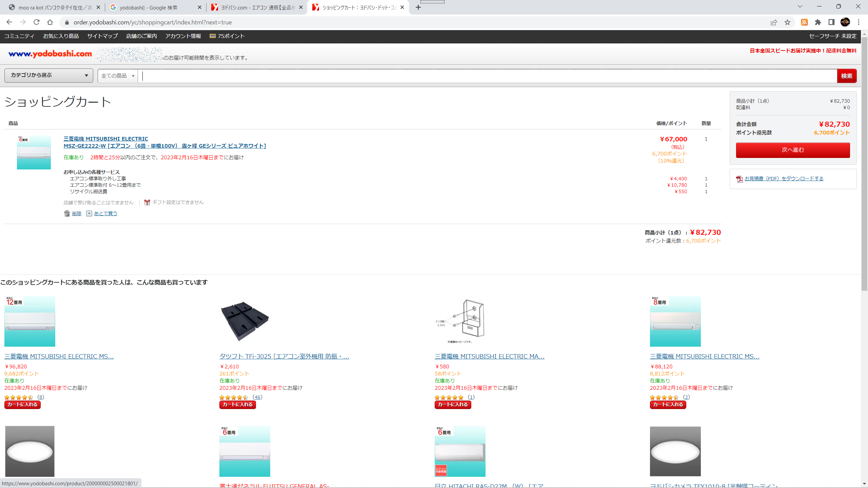
Task: Add タツフト TFi-3025 to cart
Action: [238, 405]
